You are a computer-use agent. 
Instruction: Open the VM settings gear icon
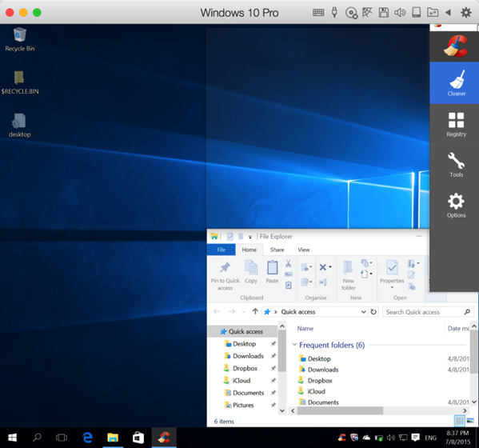[466, 13]
